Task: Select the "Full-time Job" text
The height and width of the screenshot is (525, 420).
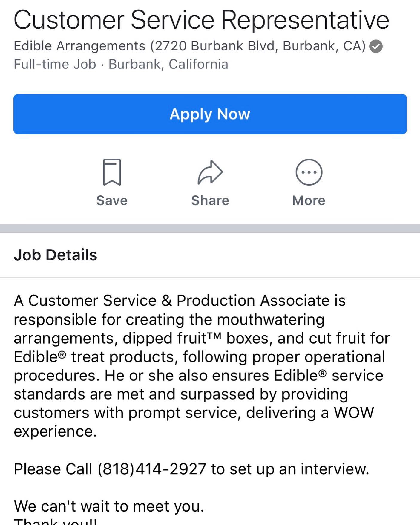Action: click(x=55, y=64)
